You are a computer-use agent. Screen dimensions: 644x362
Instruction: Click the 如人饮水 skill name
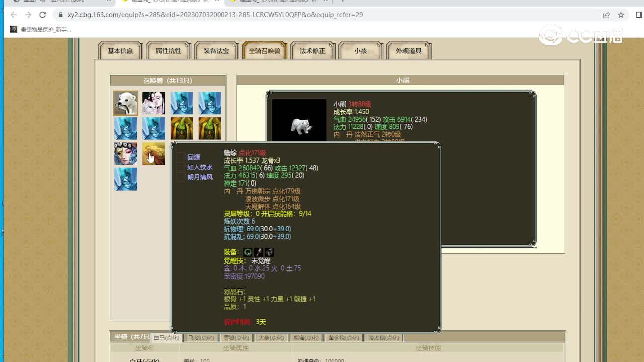pos(200,167)
